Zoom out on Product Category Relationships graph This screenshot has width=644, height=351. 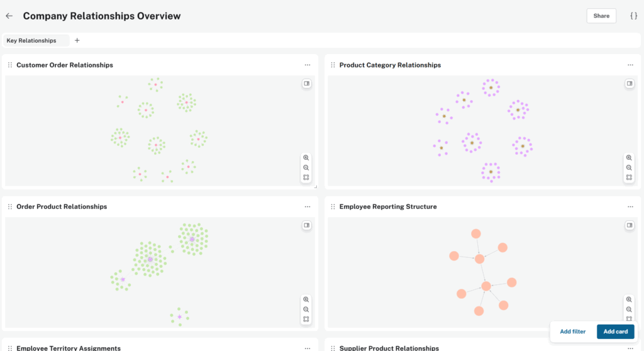629,168
